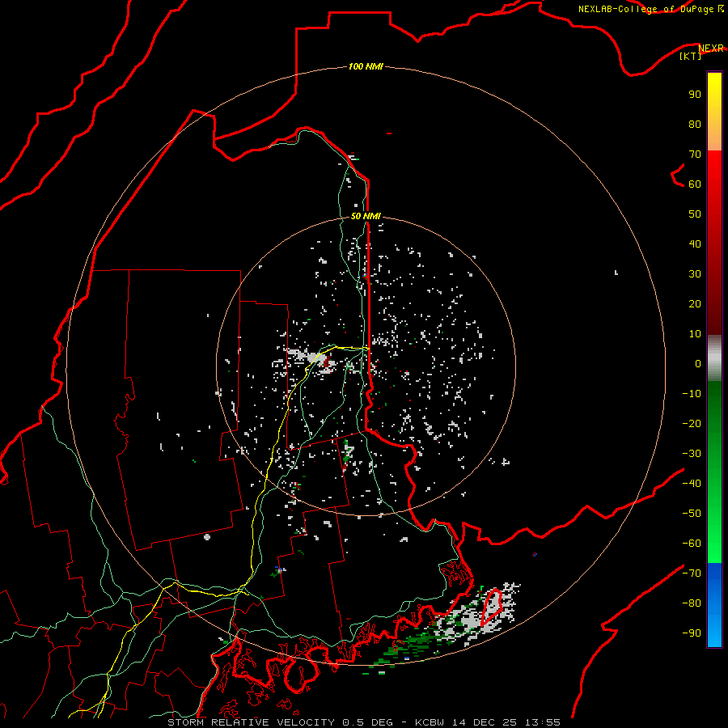Click the 0 value on the velocity scale
Viewport: 728px width, 728px height.
pyautogui.click(x=698, y=363)
